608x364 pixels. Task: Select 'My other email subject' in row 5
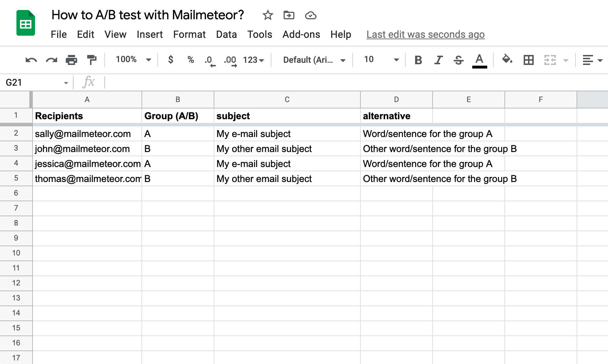click(287, 179)
